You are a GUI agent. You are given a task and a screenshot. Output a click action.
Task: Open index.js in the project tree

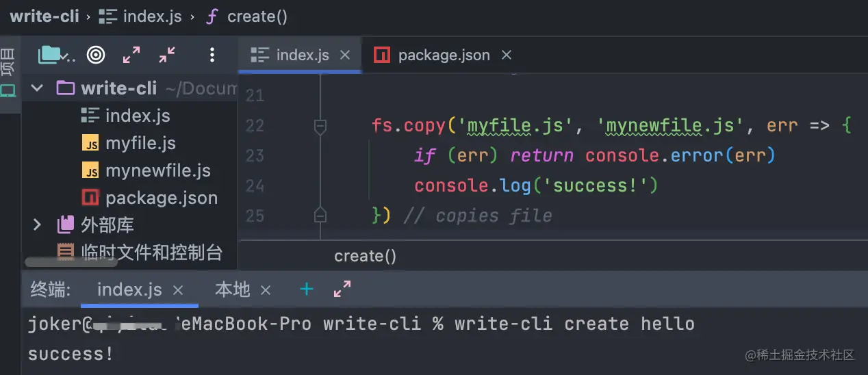click(138, 116)
